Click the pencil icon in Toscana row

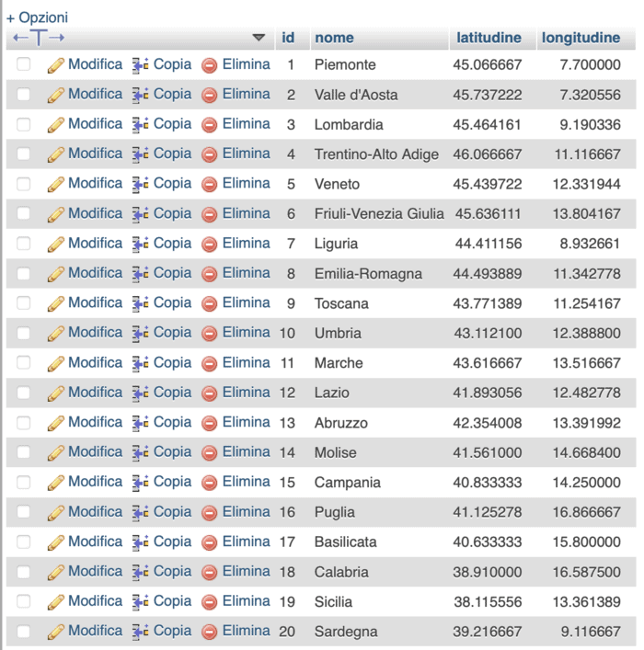55,303
